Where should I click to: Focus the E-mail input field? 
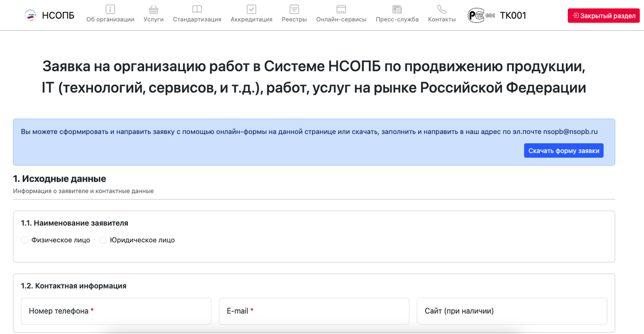(314, 311)
